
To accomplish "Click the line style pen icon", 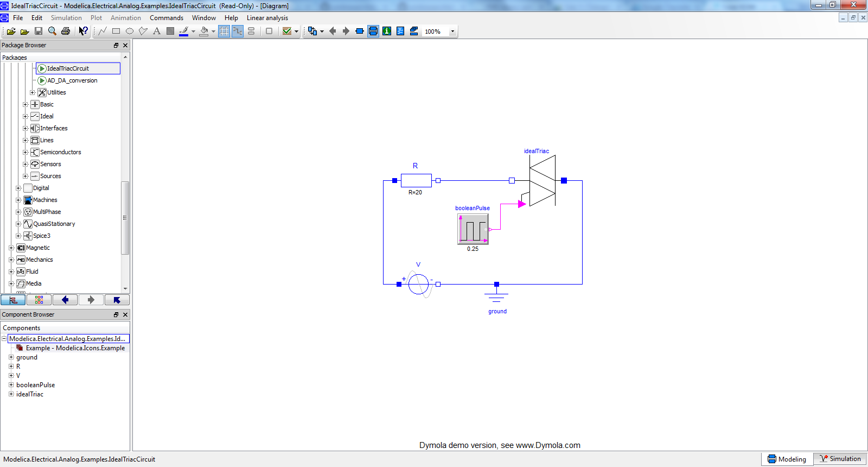I will 184,31.
